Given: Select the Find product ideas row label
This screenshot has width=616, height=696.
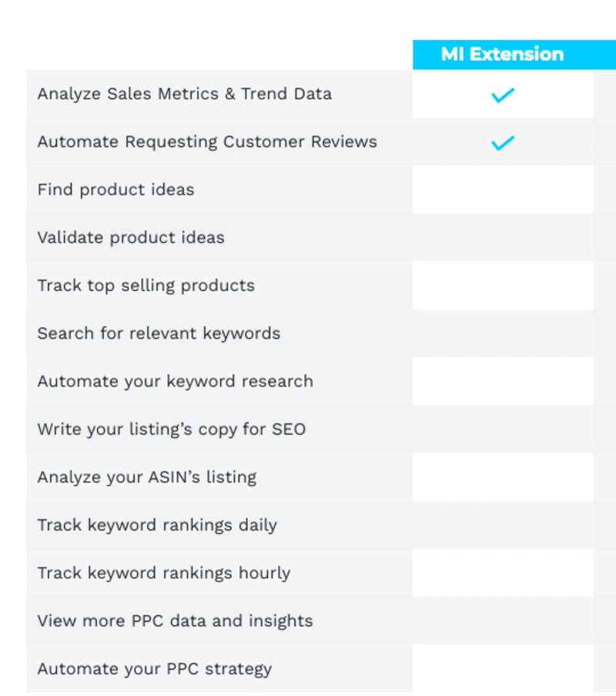Looking at the screenshot, I should click(x=115, y=189).
